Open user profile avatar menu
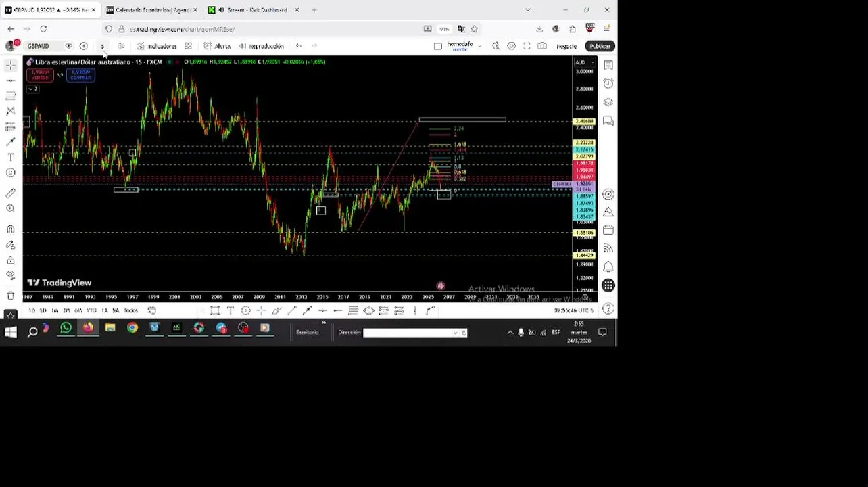 tap(11, 45)
